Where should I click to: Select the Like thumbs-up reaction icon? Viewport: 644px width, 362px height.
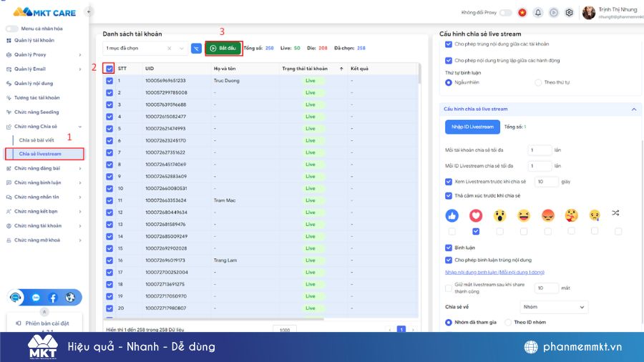pos(452,215)
